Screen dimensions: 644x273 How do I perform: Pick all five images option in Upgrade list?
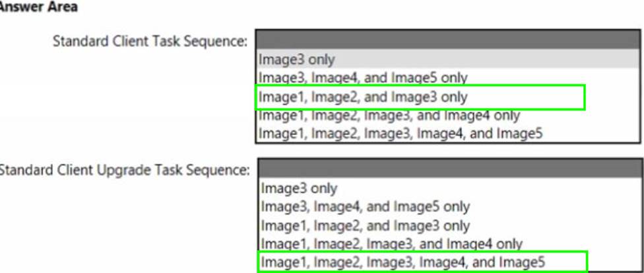click(x=403, y=262)
